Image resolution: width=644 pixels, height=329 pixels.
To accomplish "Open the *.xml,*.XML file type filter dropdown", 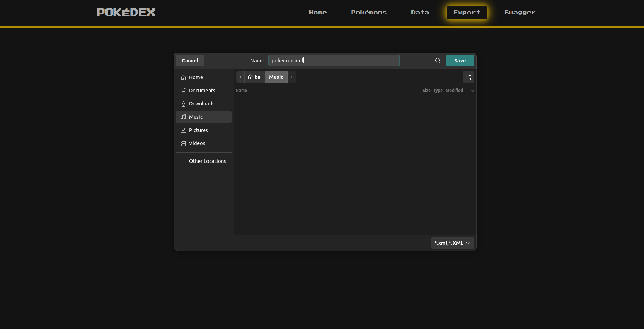I will point(452,243).
